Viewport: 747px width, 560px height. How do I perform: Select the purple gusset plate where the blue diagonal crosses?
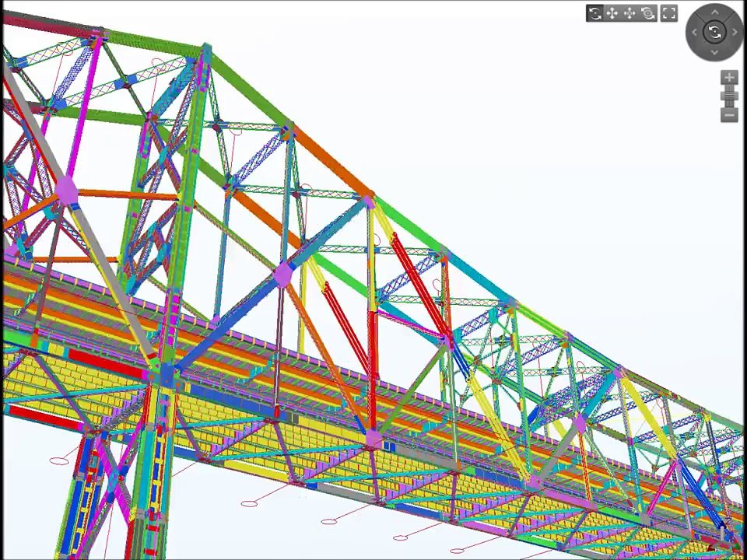coord(283,275)
